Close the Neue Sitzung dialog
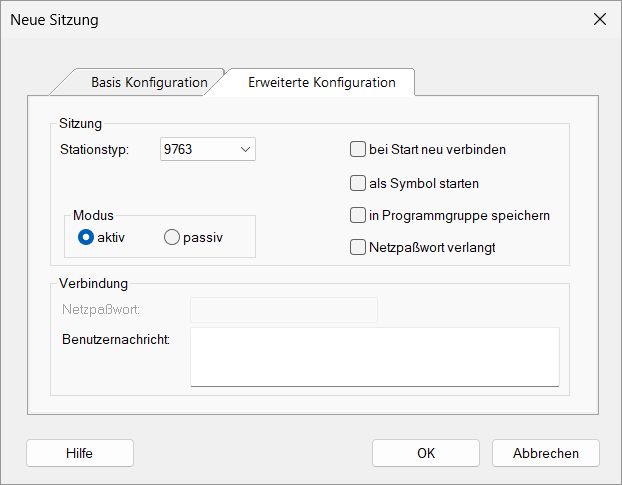Image resolution: width=622 pixels, height=485 pixels. pyautogui.click(x=600, y=19)
